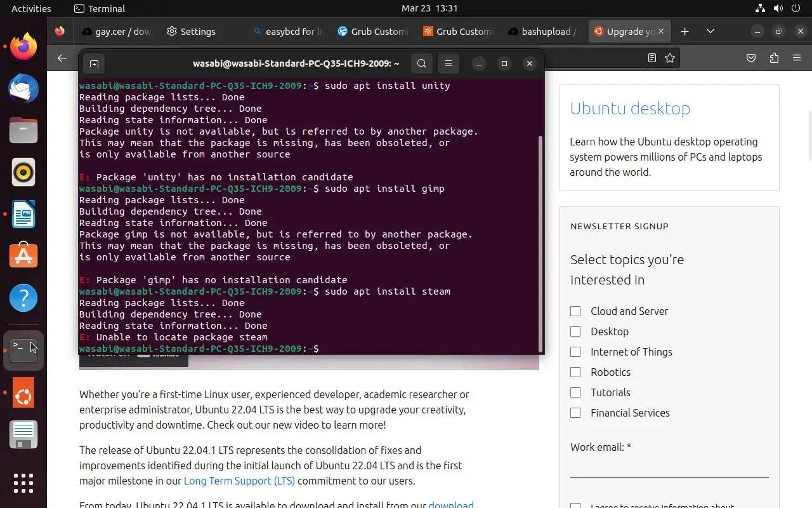This screenshot has width=812, height=508.
Task: Open the volume system menu icon
Action: (778, 8)
